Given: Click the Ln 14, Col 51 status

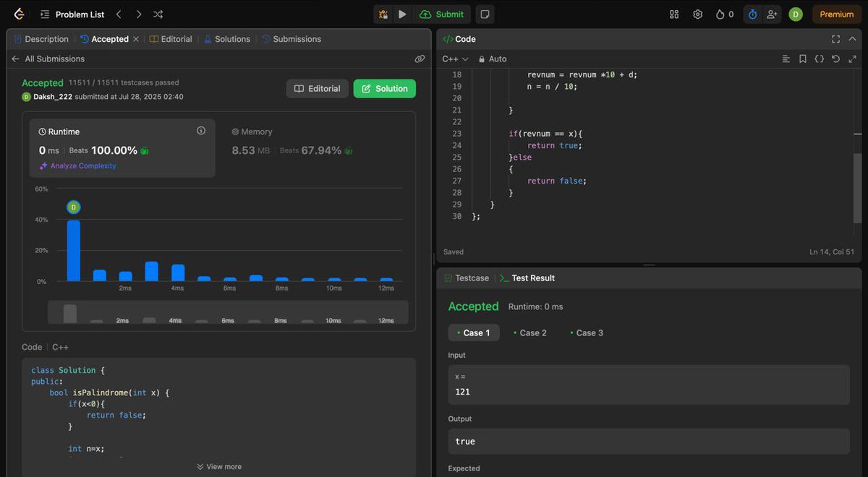Looking at the screenshot, I should [832, 252].
